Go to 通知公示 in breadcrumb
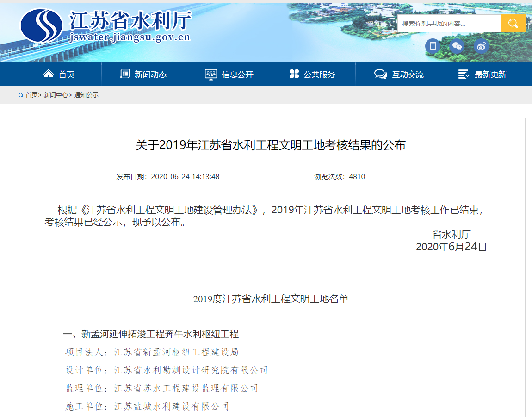Viewport: 532px width, 417px height. 87,95
